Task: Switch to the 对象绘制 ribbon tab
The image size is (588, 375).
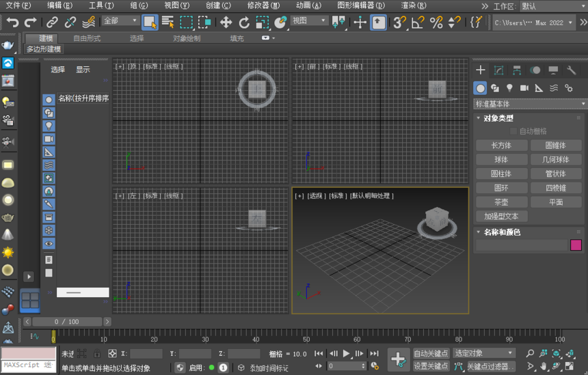Action: pyautogui.click(x=187, y=38)
